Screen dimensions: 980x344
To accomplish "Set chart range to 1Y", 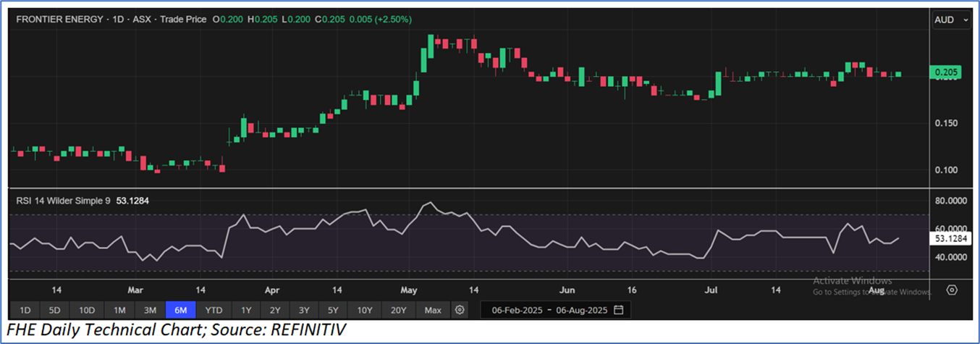I will (246, 310).
